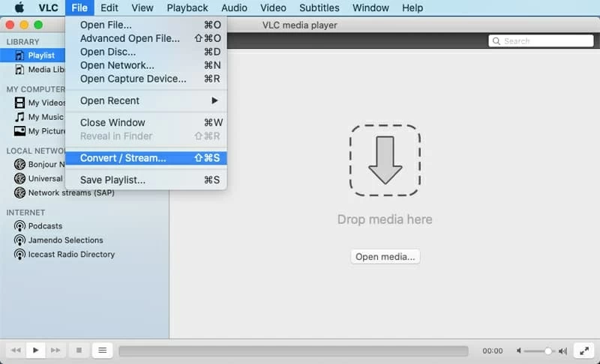Image resolution: width=600 pixels, height=364 pixels.
Task: Click the My Pictures image icon
Action: click(x=19, y=131)
